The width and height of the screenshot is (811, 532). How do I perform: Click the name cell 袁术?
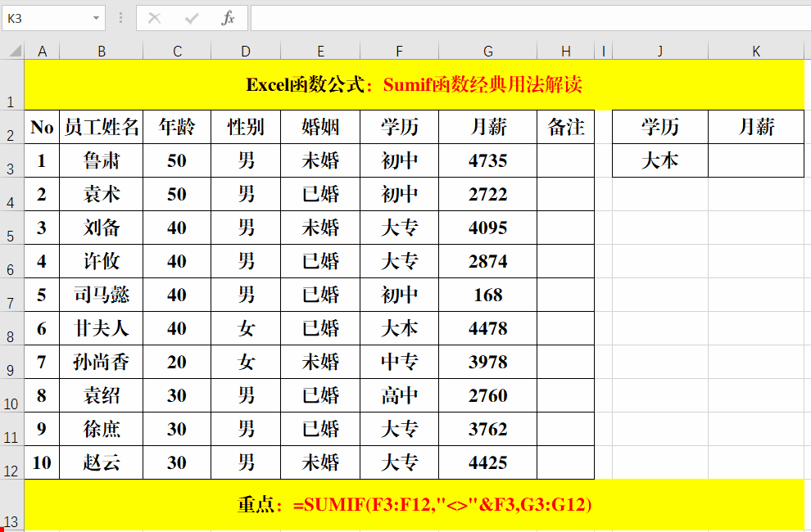tap(102, 194)
